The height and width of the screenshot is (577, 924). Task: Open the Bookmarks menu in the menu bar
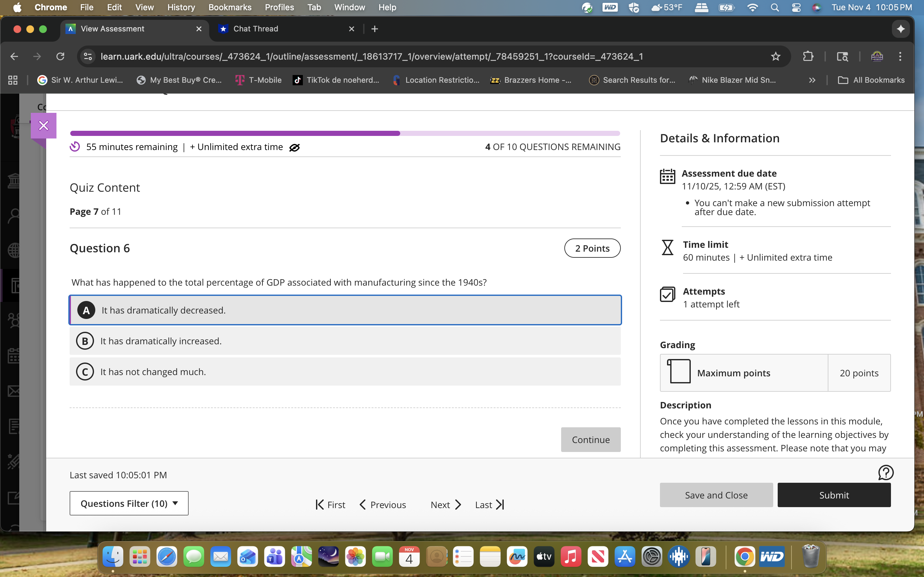coord(230,7)
